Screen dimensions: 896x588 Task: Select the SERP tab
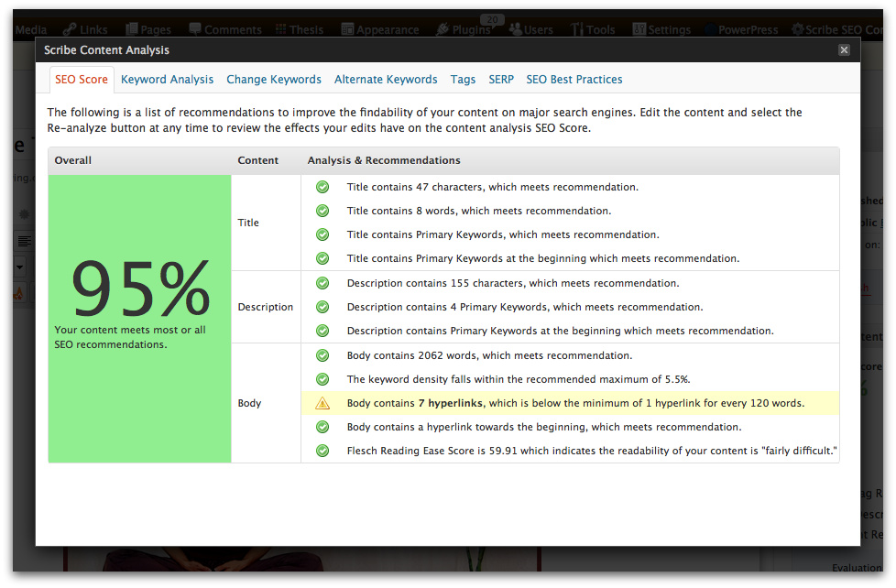[x=501, y=80]
